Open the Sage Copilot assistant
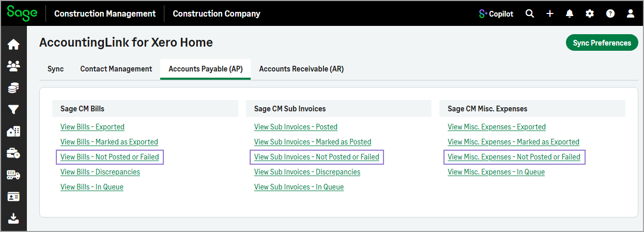The image size is (644, 232). tap(496, 14)
